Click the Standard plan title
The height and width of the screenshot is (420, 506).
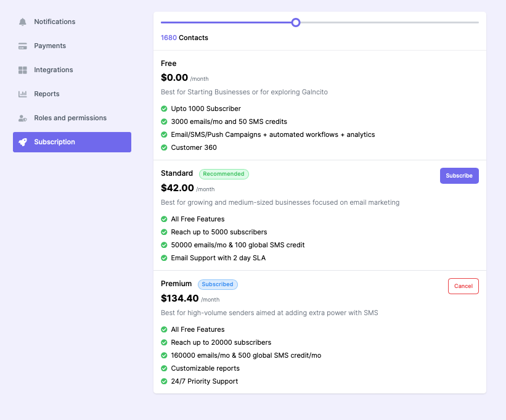point(177,173)
